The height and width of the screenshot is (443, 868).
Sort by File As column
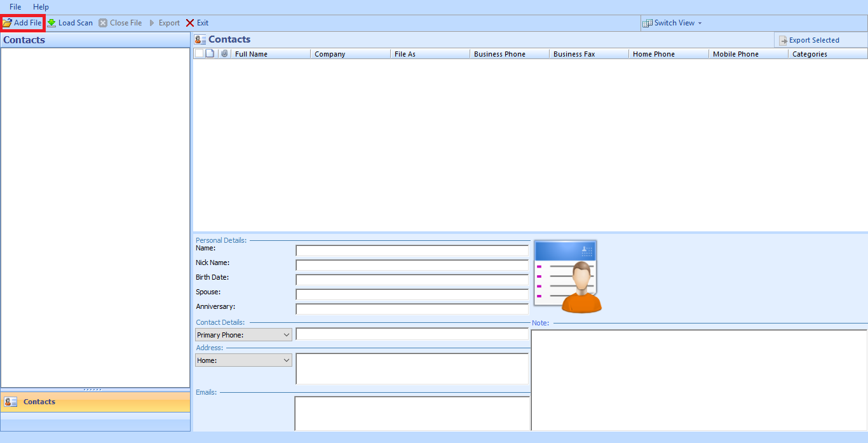coord(430,54)
